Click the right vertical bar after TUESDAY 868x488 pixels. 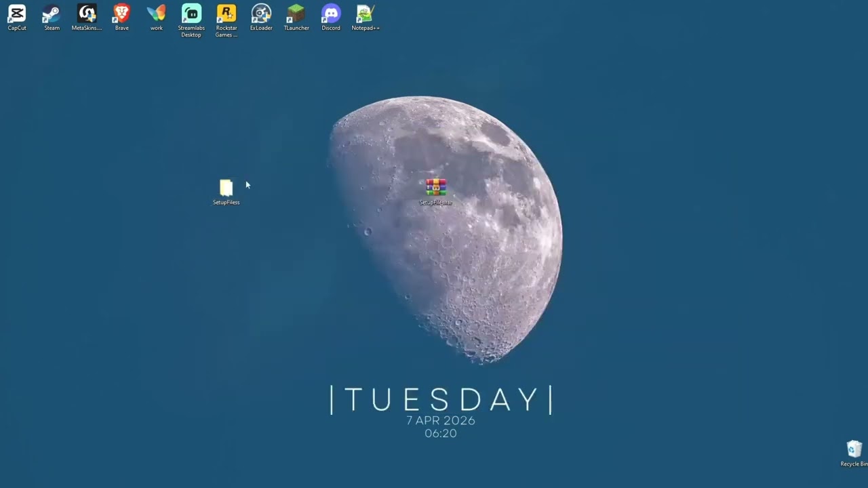pos(551,400)
